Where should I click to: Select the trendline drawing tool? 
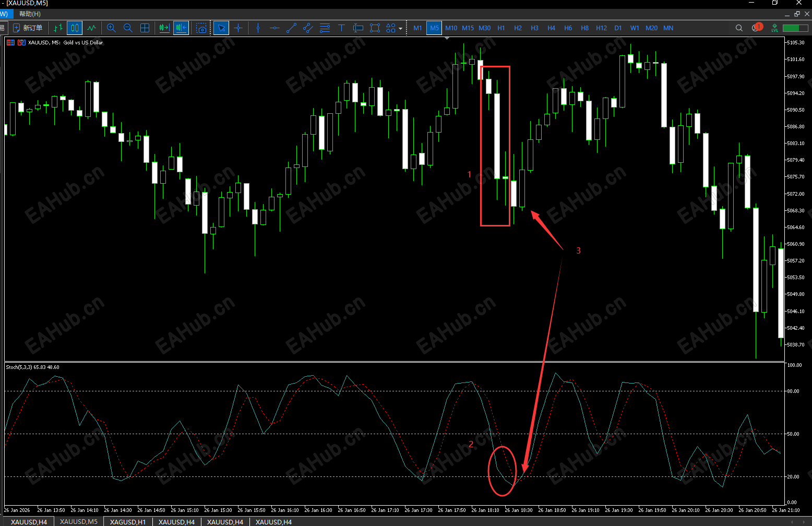pos(291,28)
